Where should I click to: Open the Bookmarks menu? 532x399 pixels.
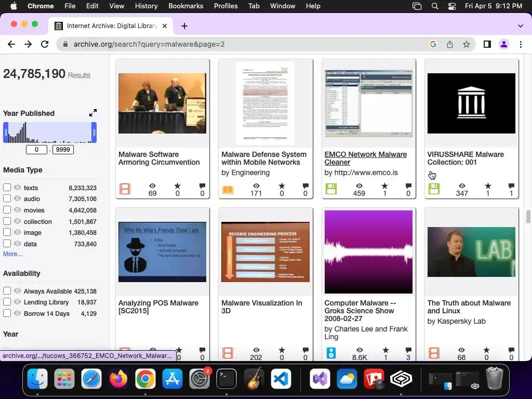pos(185,6)
